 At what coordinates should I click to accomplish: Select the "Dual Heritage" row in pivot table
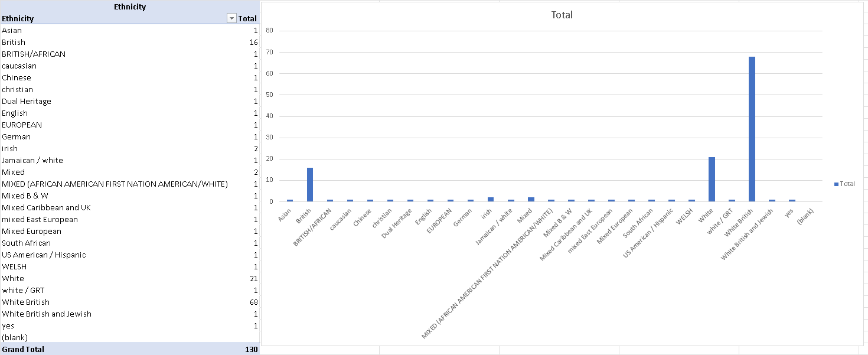click(x=27, y=101)
